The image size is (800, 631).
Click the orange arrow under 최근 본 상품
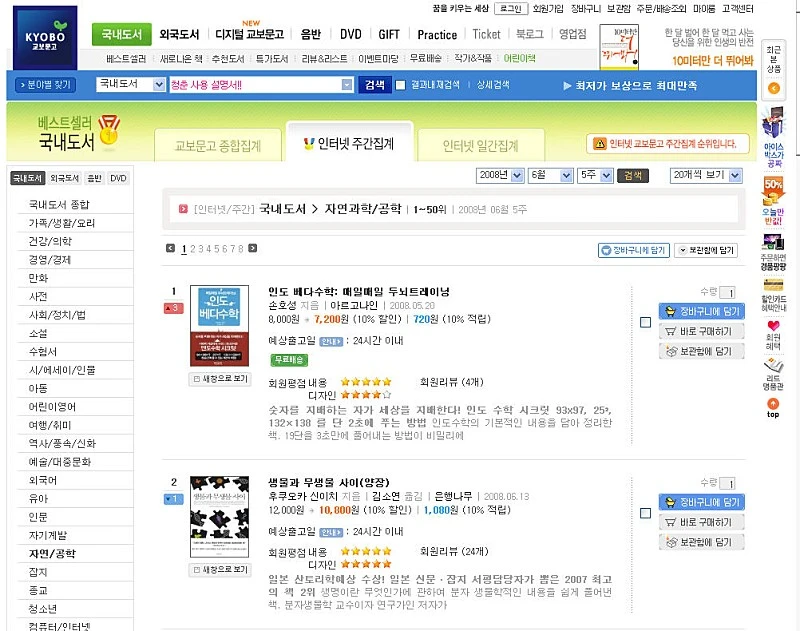(x=773, y=88)
